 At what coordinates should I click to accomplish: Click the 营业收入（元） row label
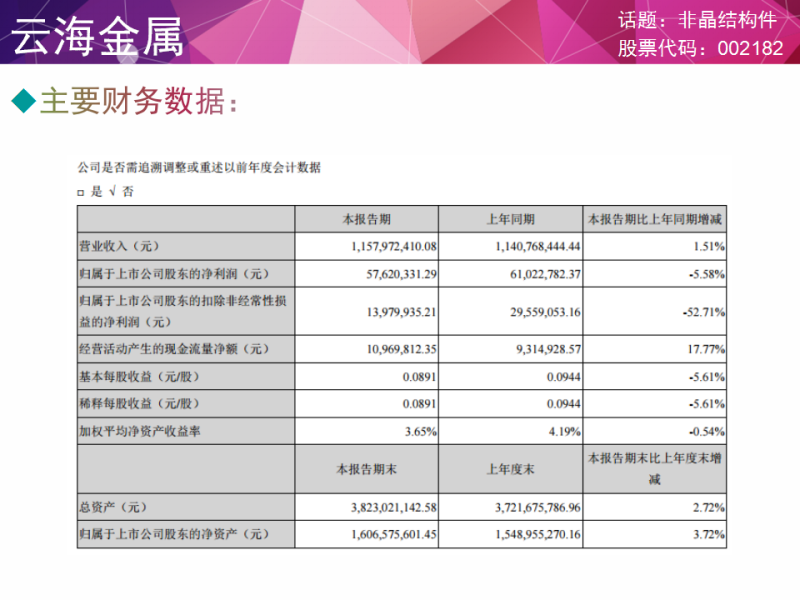pyautogui.click(x=119, y=246)
